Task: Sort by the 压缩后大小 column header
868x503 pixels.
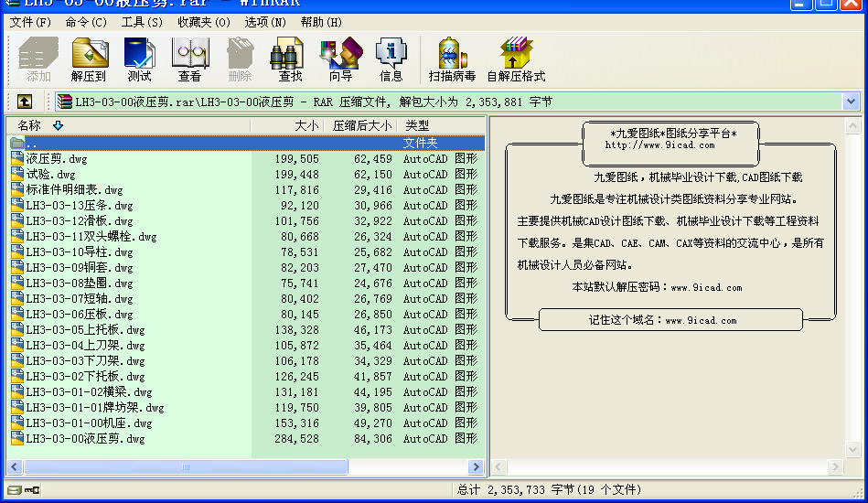Action: pyautogui.click(x=360, y=125)
